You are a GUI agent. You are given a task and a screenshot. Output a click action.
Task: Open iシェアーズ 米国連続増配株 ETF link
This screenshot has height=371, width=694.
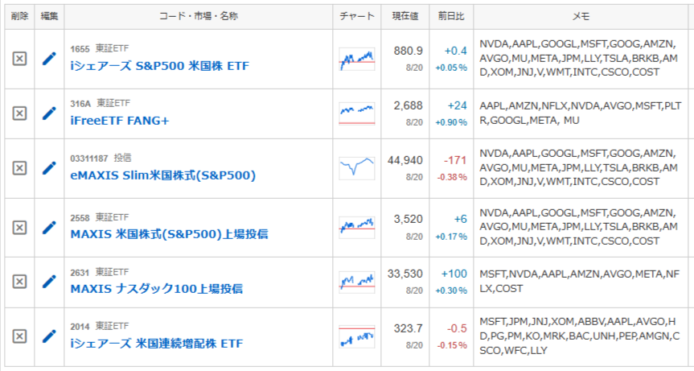point(156,344)
